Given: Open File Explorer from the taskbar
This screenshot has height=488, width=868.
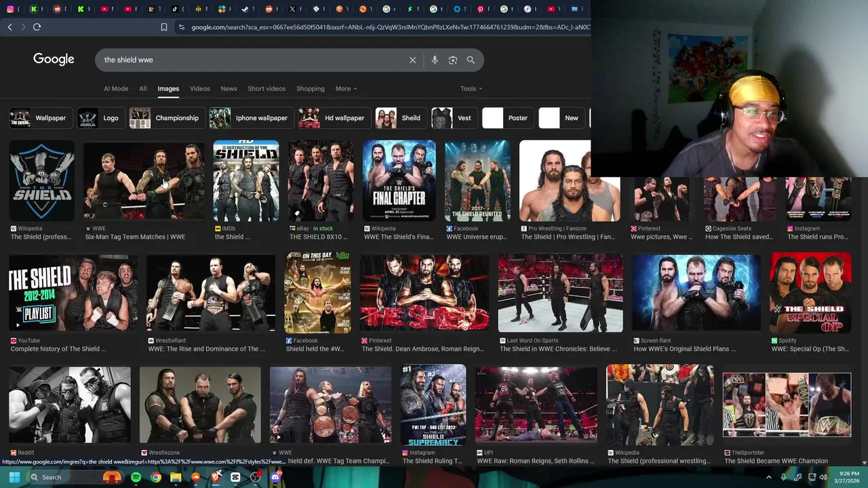Looking at the screenshot, I should (176, 477).
